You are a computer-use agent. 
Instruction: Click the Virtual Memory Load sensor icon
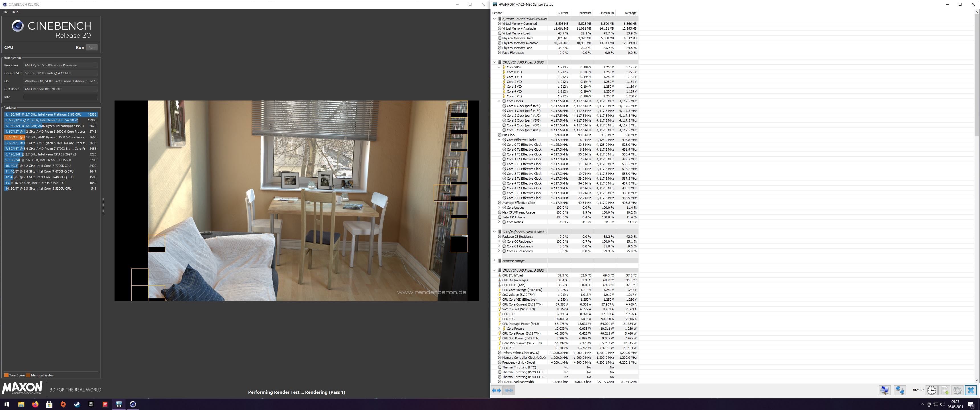(499, 33)
